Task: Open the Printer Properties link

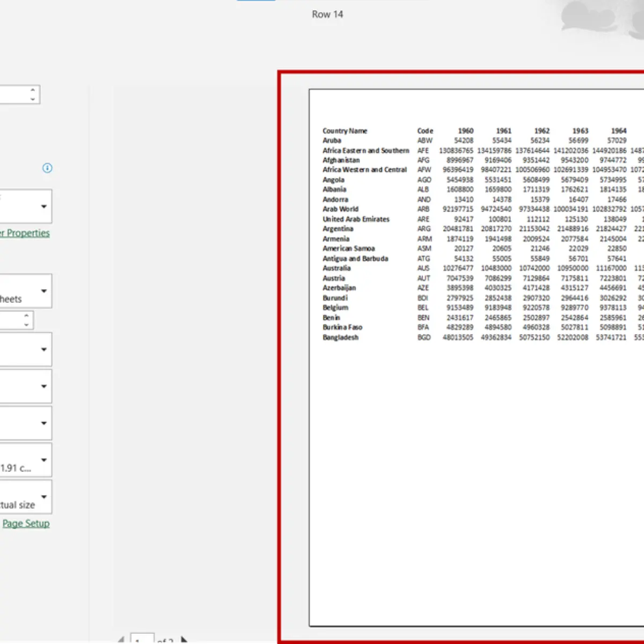Action: click(25, 233)
